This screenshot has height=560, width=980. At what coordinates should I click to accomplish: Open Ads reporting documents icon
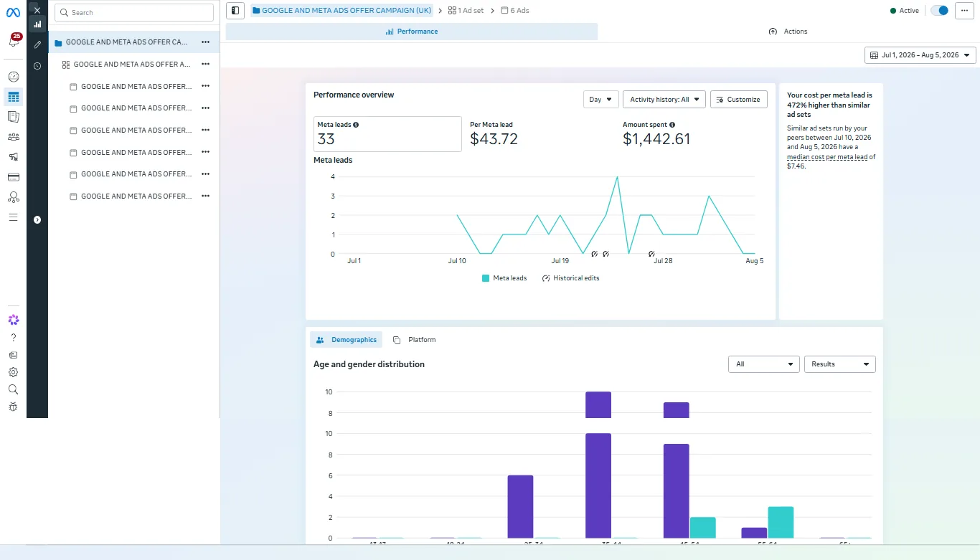pos(13,117)
